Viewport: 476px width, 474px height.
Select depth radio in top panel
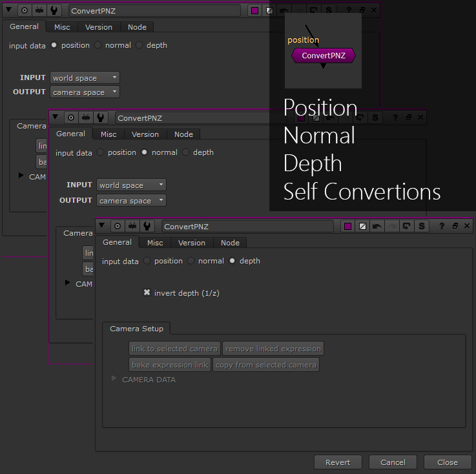[139, 45]
